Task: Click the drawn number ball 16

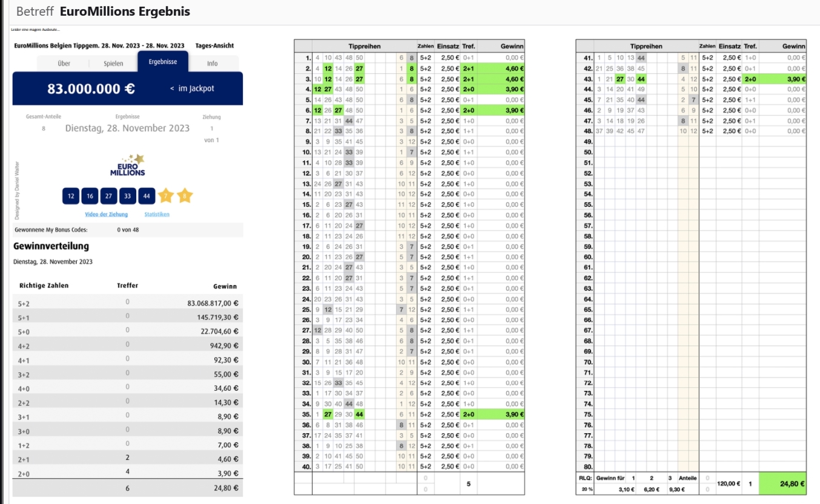Action: (90, 196)
